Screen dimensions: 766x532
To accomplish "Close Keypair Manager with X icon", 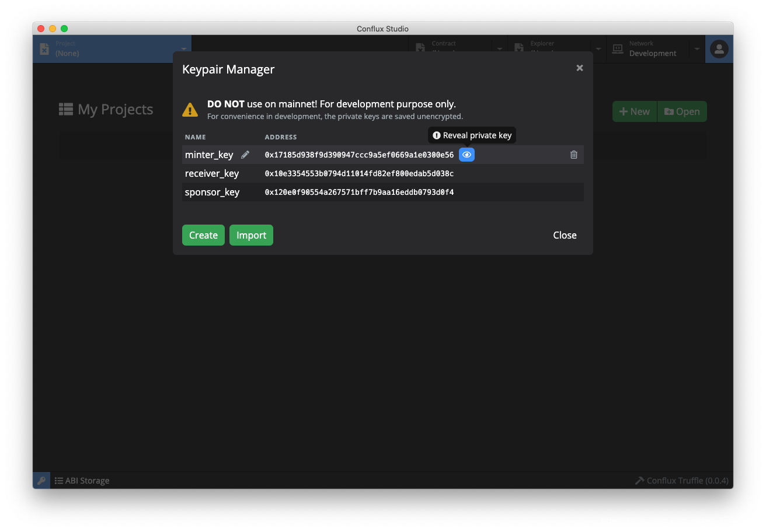I will 580,68.
